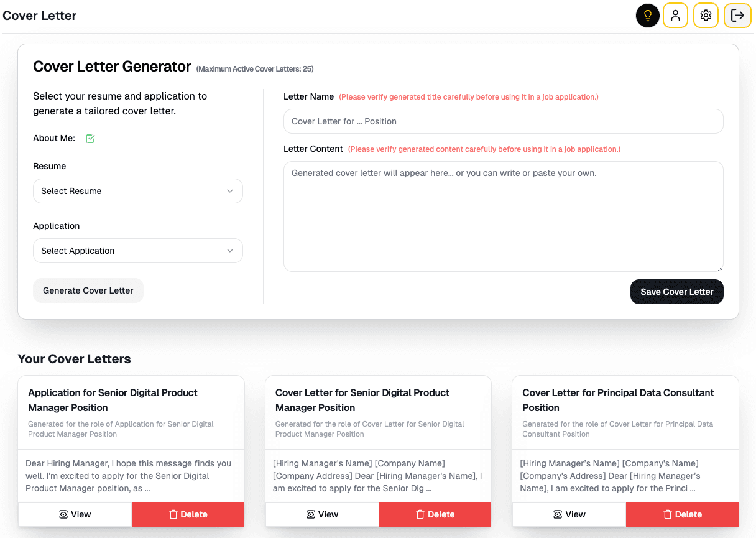Open the settings gear icon

coord(706,15)
